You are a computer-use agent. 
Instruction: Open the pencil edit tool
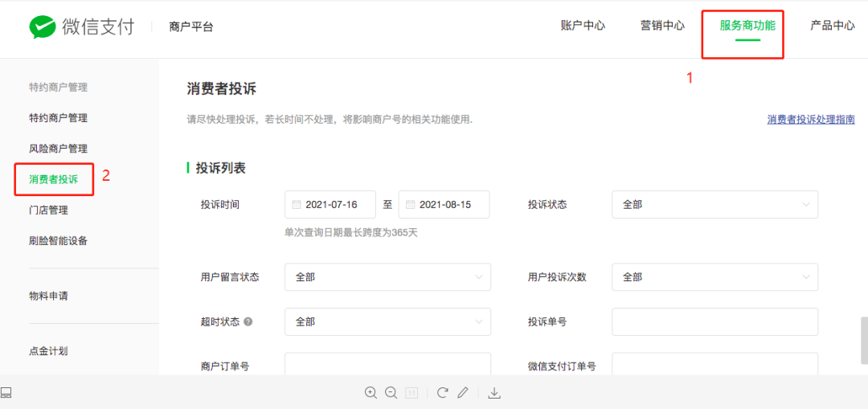pos(463,393)
